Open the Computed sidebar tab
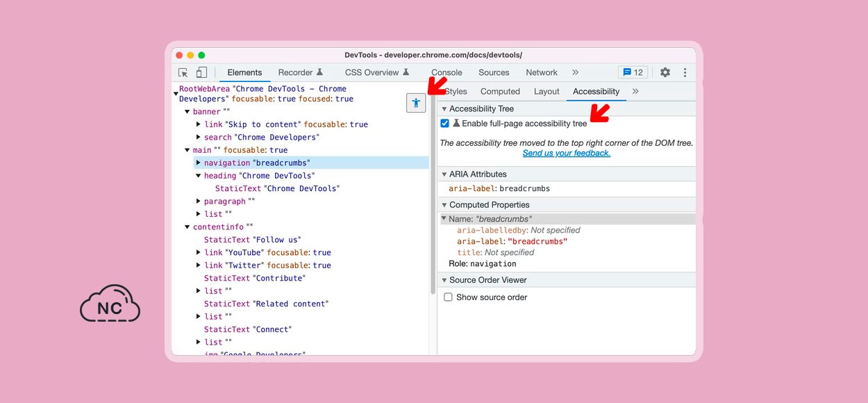This screenshot has height=403, width=868. tap(500, 91)
